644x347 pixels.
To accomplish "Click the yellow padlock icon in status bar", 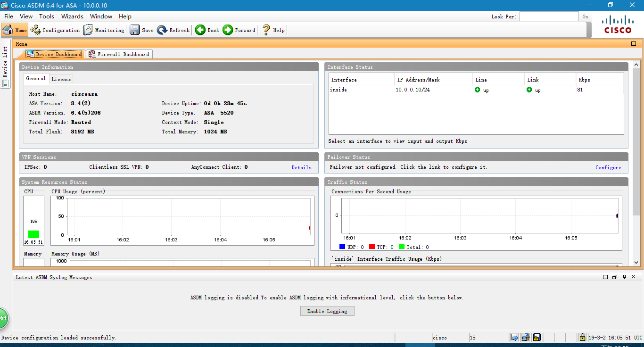I will 582,337.
